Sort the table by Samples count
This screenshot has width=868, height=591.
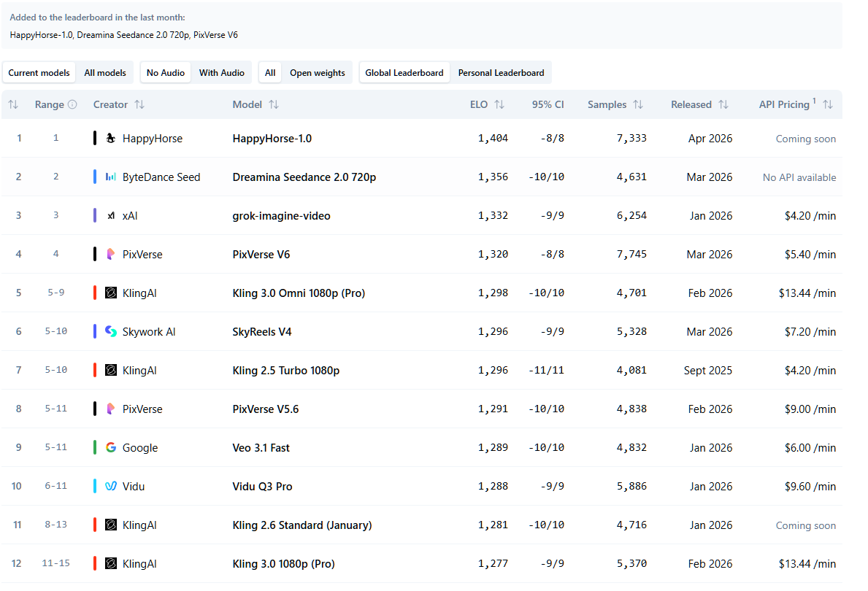[638, 104]
